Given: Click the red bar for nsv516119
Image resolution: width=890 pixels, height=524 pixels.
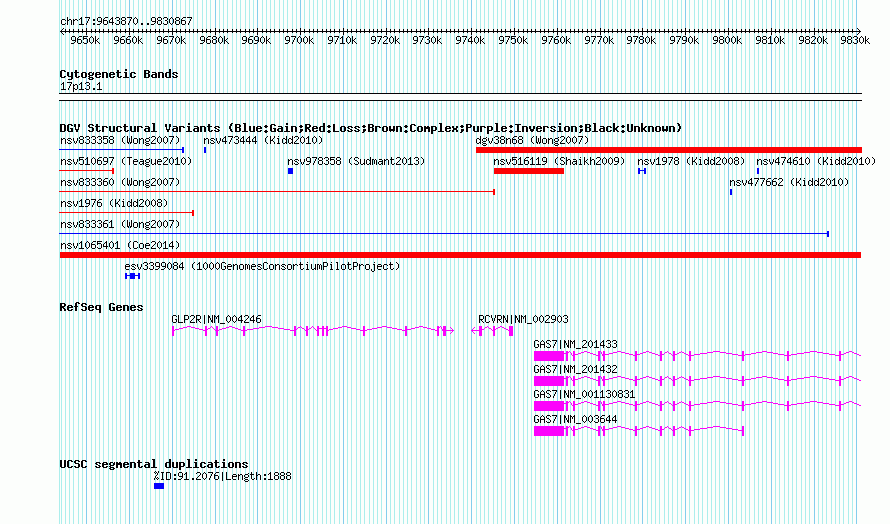Looking at the screenshot, I should (529, 171).
